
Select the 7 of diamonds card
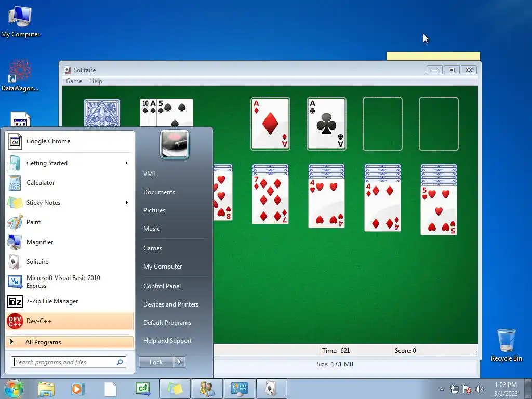click(270, 199)
